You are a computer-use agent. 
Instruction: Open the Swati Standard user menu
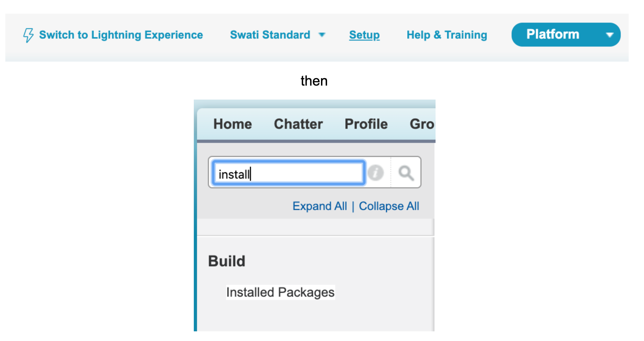(270, 35)
